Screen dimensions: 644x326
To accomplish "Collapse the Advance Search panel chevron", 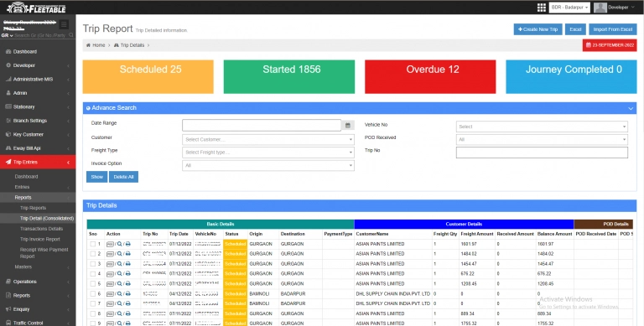I will (631, 108).
